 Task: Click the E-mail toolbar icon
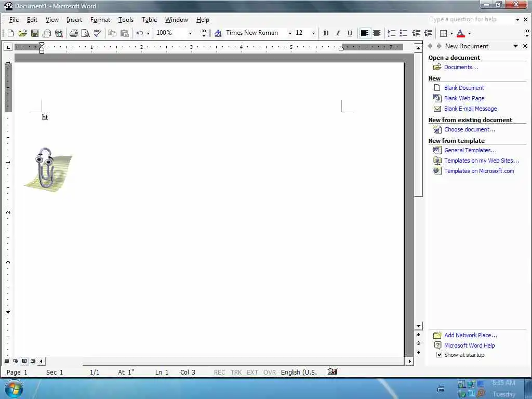point(47,33)
